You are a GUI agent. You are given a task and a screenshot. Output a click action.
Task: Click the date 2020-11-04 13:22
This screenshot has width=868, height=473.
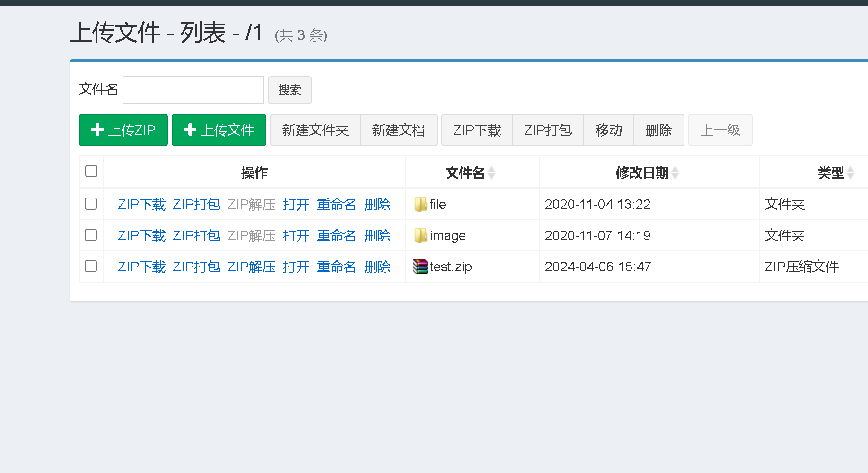(x=597, y=204)
